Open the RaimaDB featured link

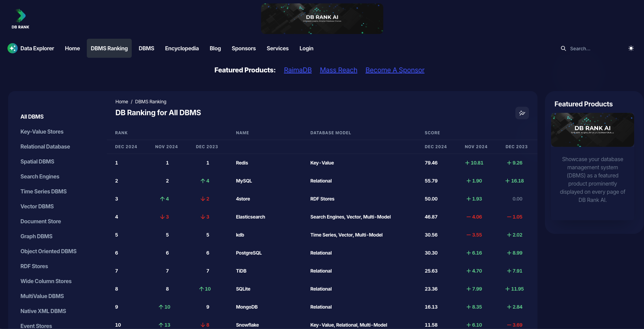point(297,70)
